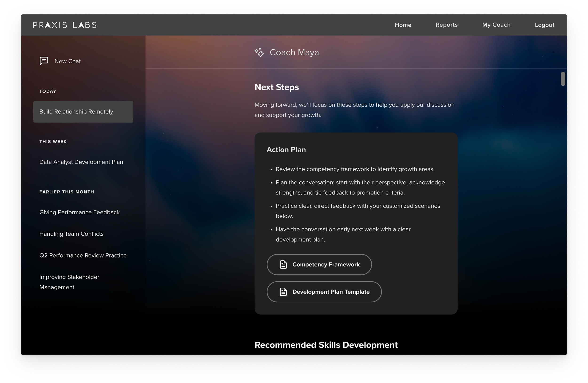Image resolution: width=588 pixels, height=383 pixels.
Task: Click the sparkle icon beside Coach Maya
Action: tap(259, 52)
